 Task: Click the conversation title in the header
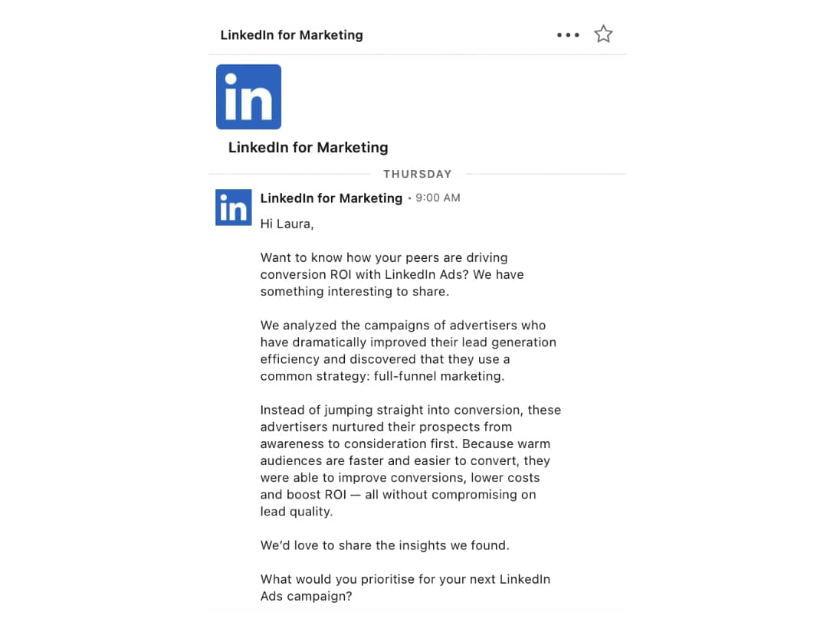[x=291, y=34]
